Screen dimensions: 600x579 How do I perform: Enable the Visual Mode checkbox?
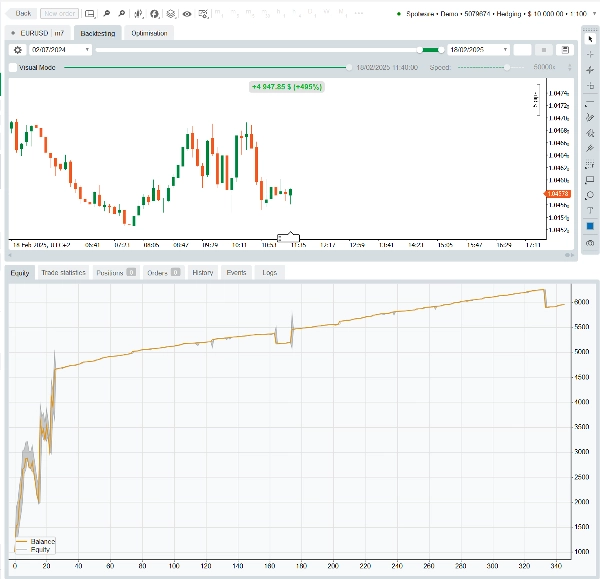click(x=12, y=67)
